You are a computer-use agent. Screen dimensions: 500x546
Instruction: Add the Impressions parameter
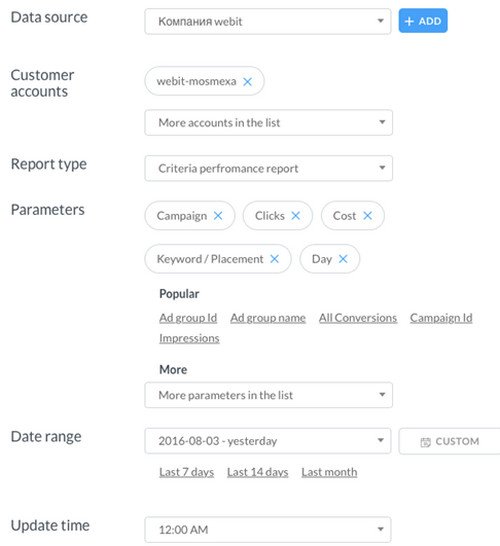[x=189, y=338]
